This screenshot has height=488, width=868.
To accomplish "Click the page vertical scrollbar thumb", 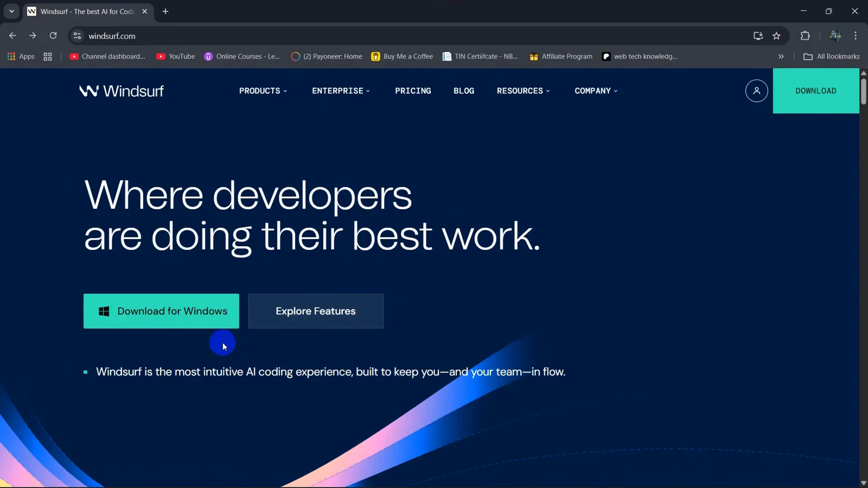I will tap(864, 91).
